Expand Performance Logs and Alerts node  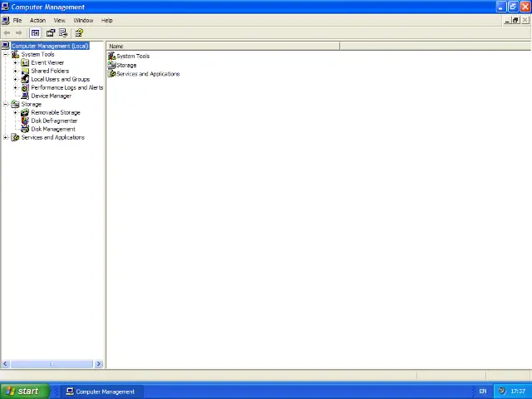point(15,87)
